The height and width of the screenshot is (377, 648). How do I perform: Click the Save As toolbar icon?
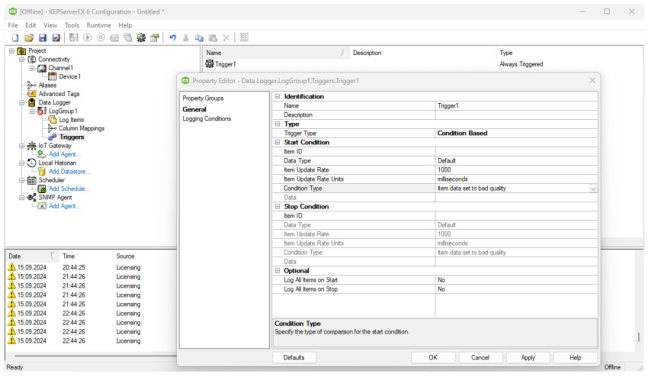click(x=56, y=38)
